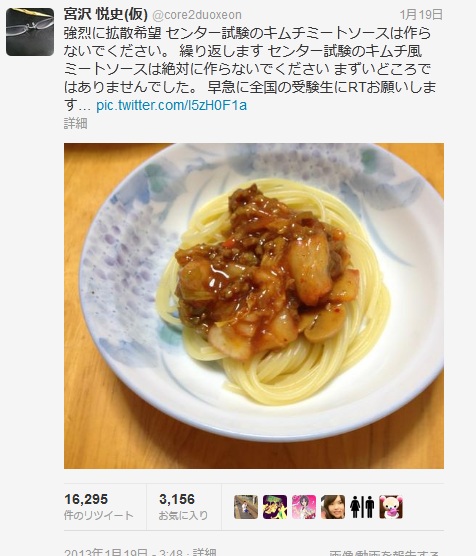The width and height of the screenshot is (476, 556).
Task: Open the 2013年1月19日 - 3:48 timestamp
Action: pyautogui.click(x=123, y=552)
